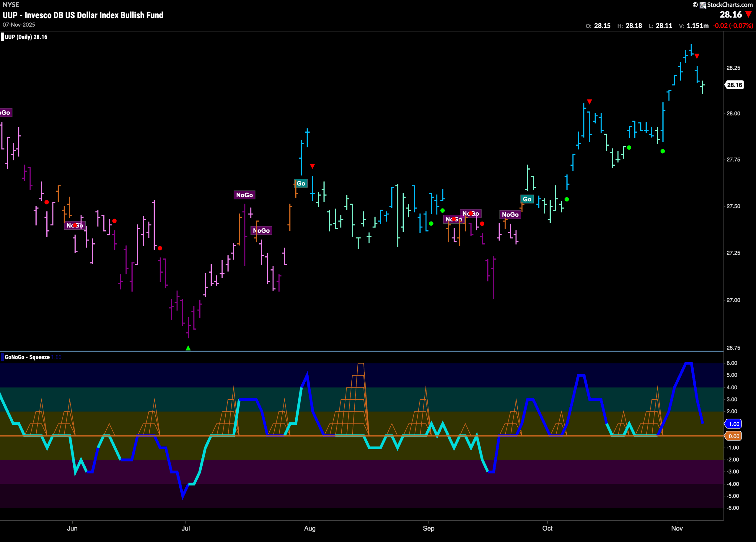
Task: Click the large 28.16 price in the header
Action: pyautogui.click(x=731, y=15)
